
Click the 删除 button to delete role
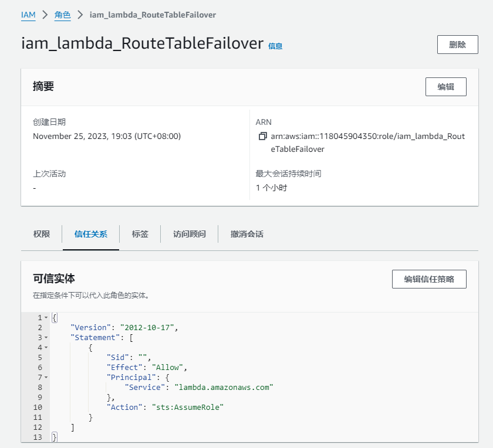[457, 45]
